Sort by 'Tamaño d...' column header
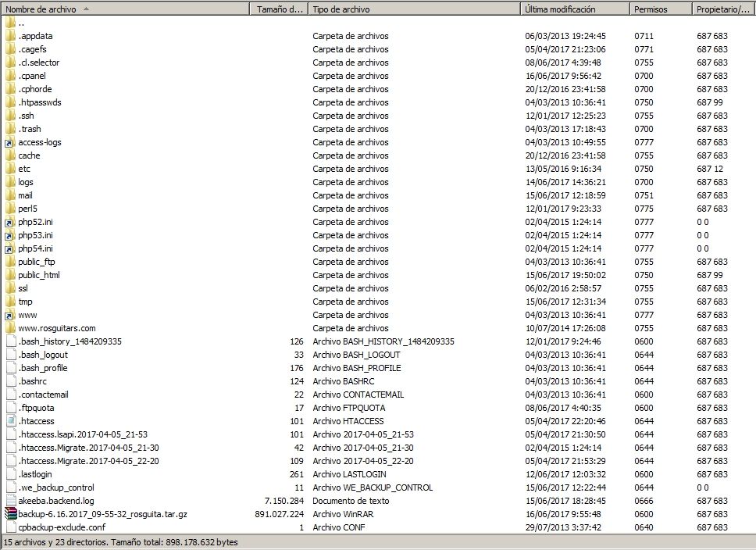The width and height of the screenshot is (756, 550). tap(280, 9)
